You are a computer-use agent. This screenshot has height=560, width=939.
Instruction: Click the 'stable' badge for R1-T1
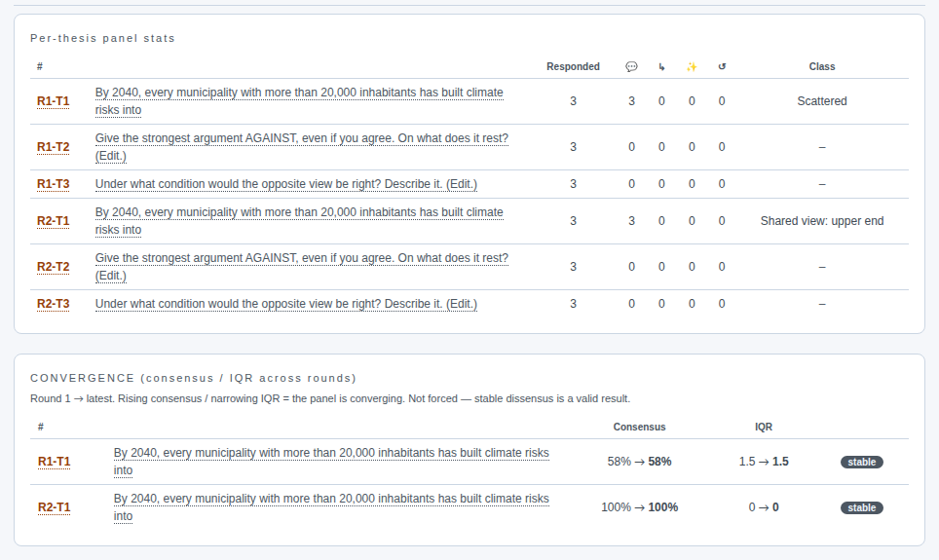tap(862, 462)
